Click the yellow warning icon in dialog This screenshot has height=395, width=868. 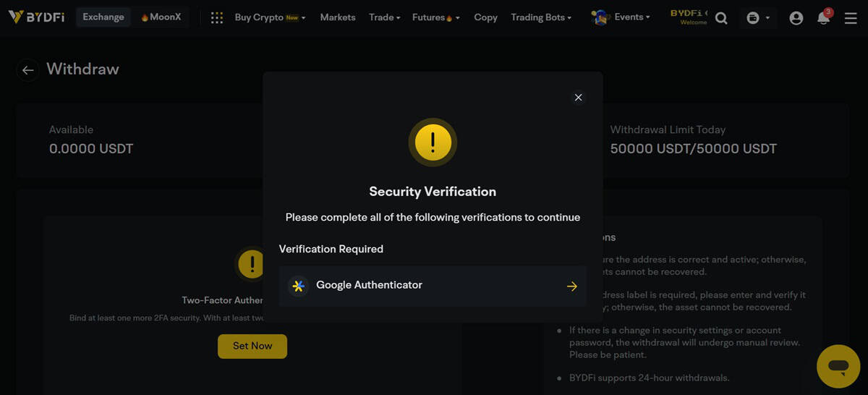[x=433, y=143]
